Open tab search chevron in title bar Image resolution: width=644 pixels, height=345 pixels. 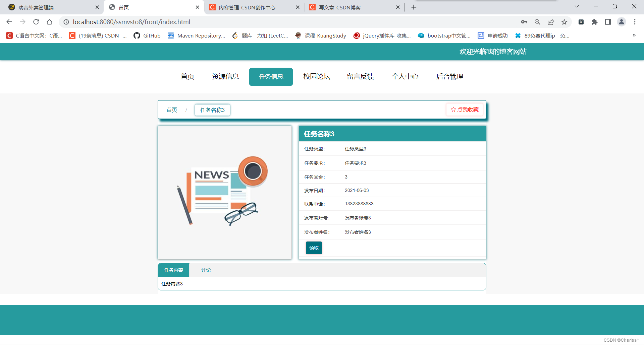tap(577, 6)
